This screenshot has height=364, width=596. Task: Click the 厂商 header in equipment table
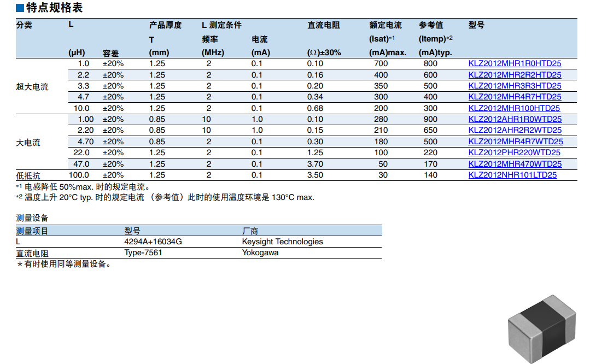tap(250, 231)
